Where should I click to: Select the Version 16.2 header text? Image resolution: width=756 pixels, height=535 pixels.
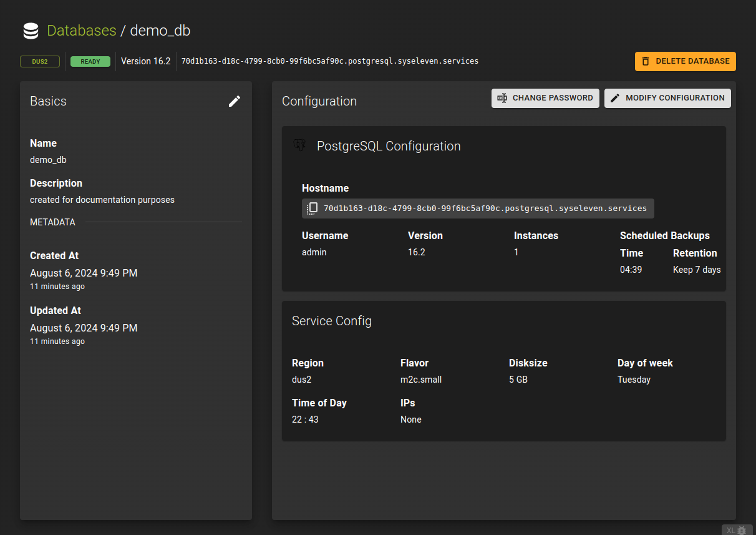click(145, 61)
